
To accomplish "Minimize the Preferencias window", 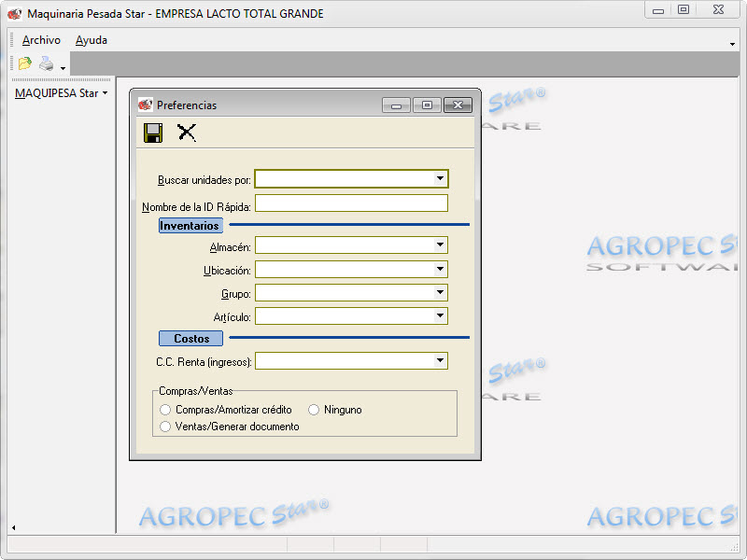I will coord(396,105).
